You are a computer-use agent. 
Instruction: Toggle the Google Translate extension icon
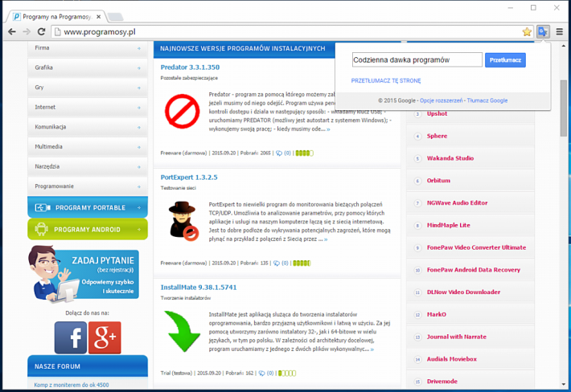pos(543,32)
